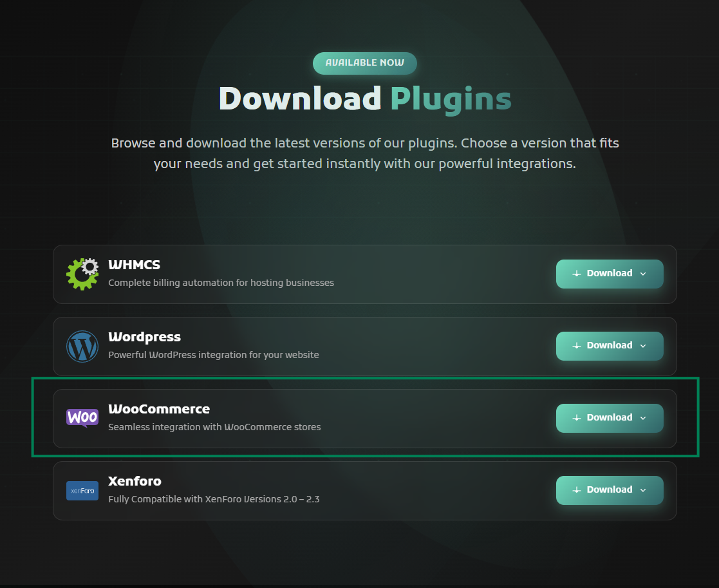
Task: Download the WHMCS plugin
Action: point(610,274)
